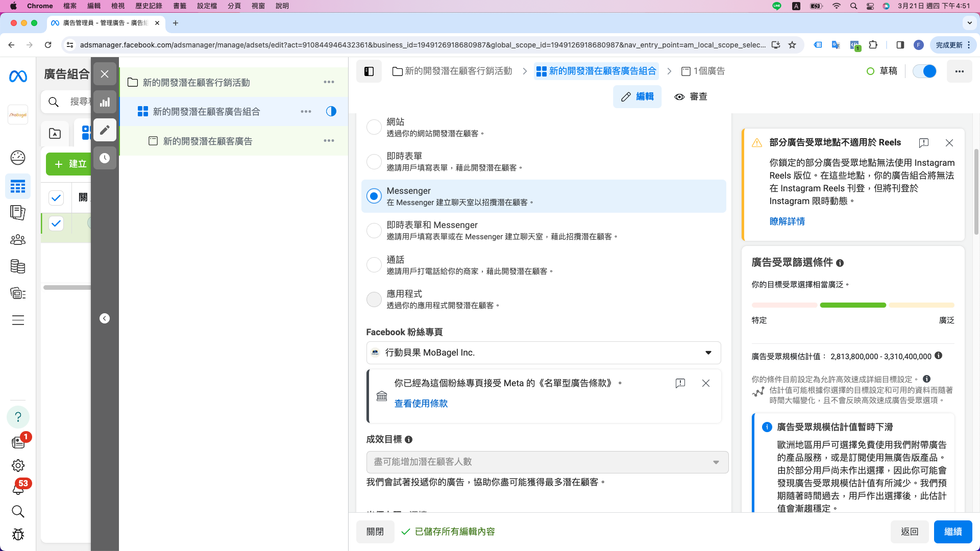The width and height of the screenshot is (980, 551).
Task: Click the green 建立 button
Action: click(69, 164)
